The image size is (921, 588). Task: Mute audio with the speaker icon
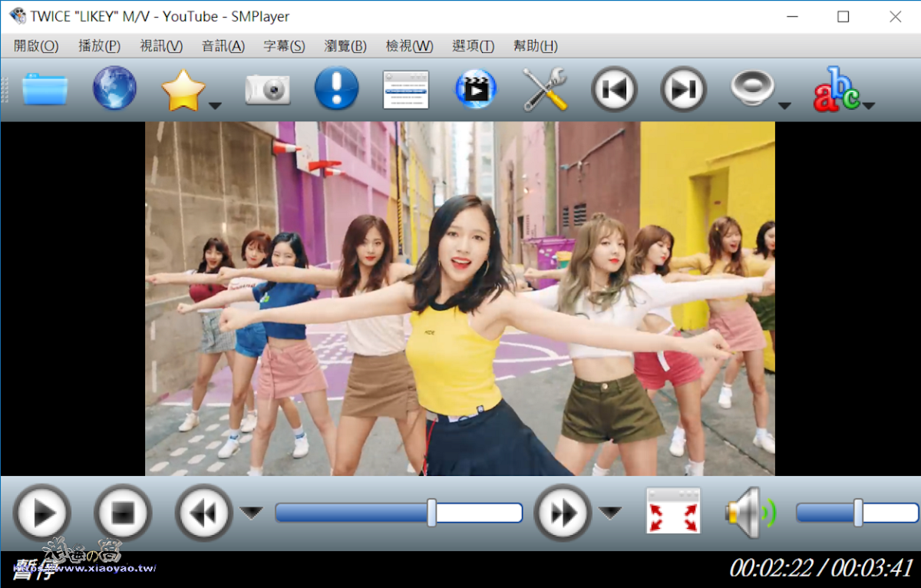(x=750, y=513)
